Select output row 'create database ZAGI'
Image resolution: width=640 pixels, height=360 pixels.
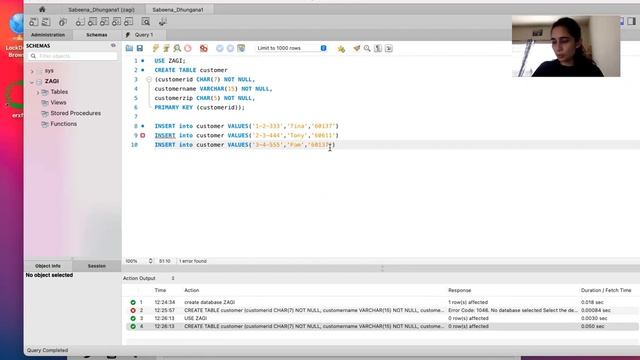[382, 302]
